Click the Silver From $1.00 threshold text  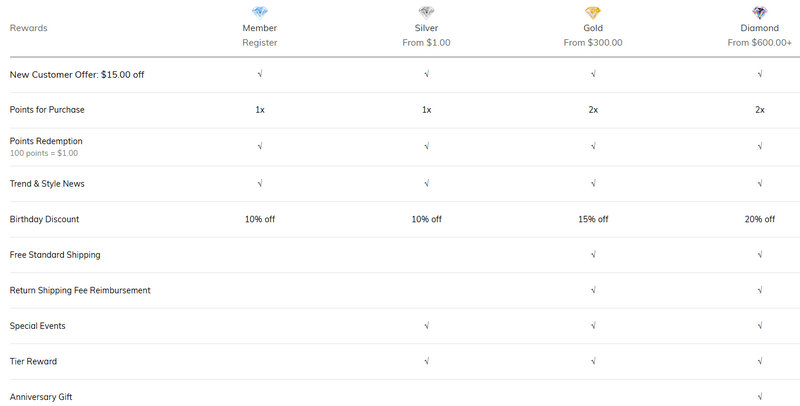pos(427,43)
